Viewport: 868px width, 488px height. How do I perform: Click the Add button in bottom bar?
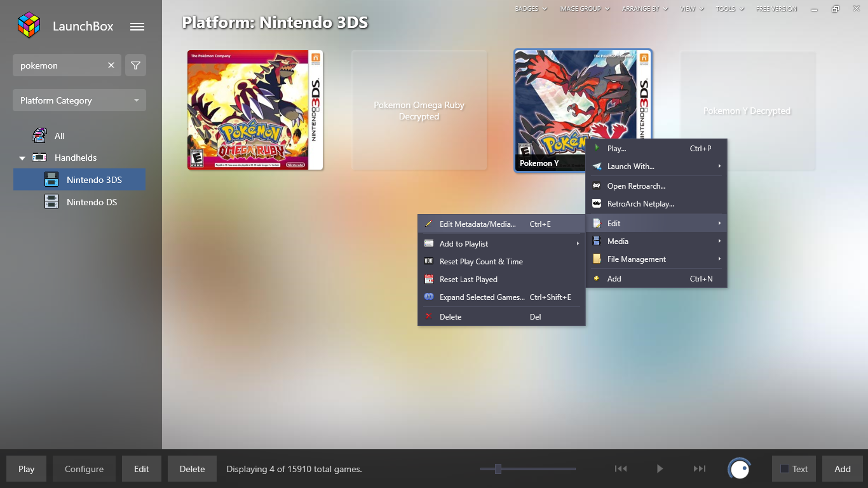tap(843, 469)
